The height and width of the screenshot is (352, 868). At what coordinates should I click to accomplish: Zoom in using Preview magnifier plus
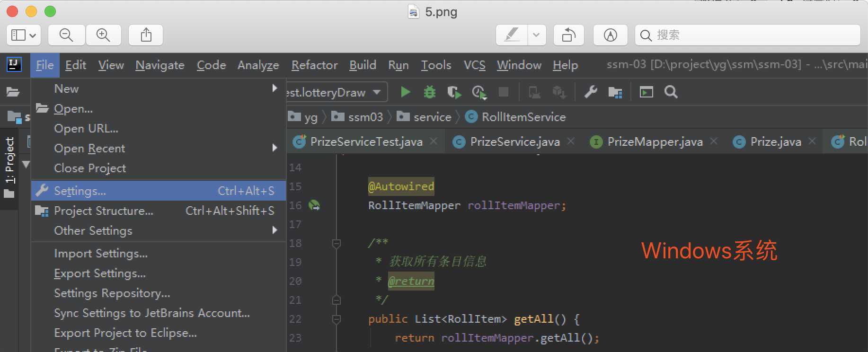[103, 35]
